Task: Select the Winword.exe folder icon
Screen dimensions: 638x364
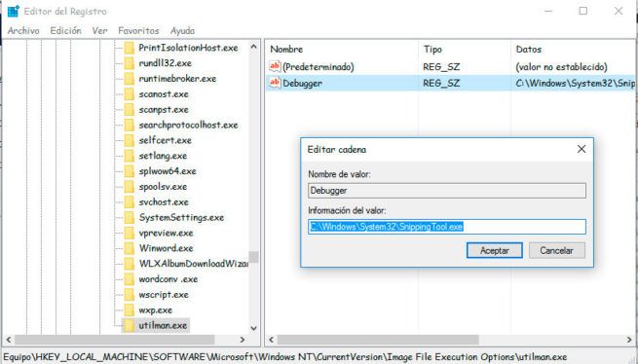Action: click(x=130, y=248)
